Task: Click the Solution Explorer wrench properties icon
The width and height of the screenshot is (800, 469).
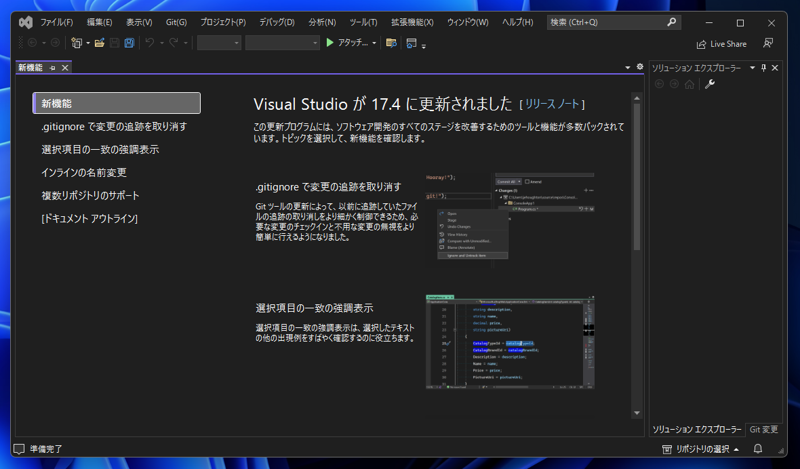Action: 710,84
